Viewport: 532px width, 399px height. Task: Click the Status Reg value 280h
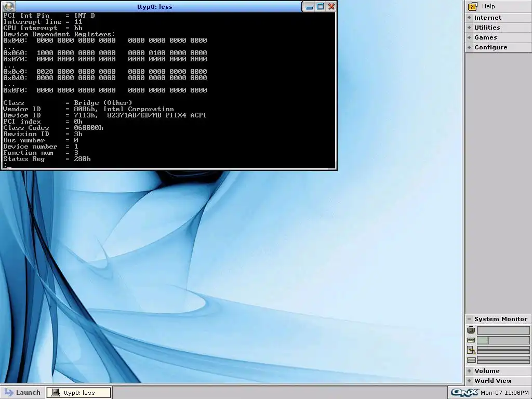[x=83, y=159]
